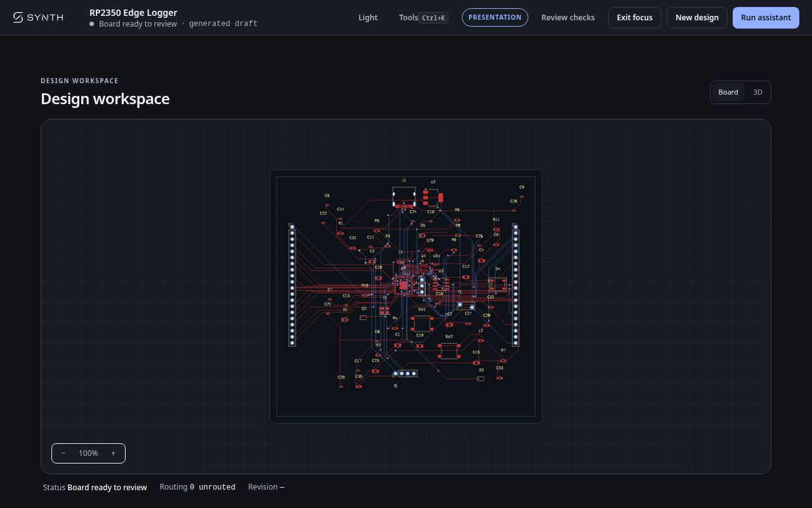Zoom in with the plus button
This screenshot has width=812, height=508.
tap(114, 453)
